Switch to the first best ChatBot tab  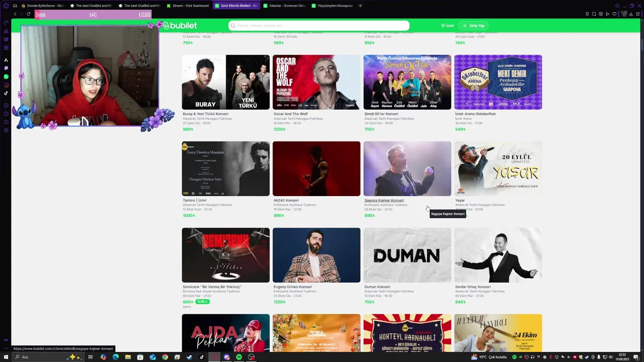pos(91,6)
